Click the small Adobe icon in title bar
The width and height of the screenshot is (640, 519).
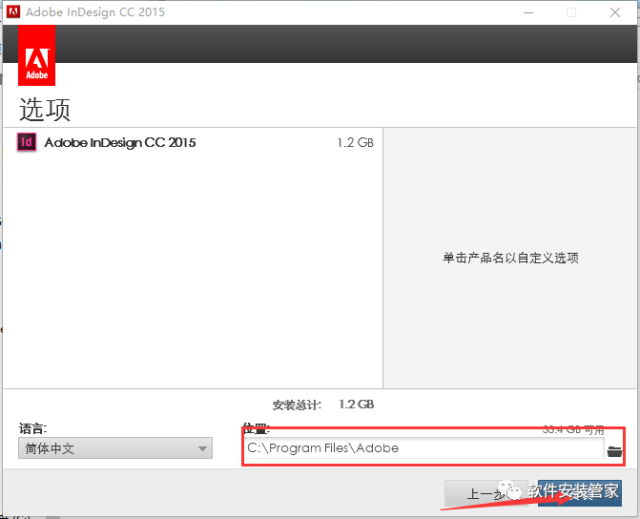click(14, 13)
